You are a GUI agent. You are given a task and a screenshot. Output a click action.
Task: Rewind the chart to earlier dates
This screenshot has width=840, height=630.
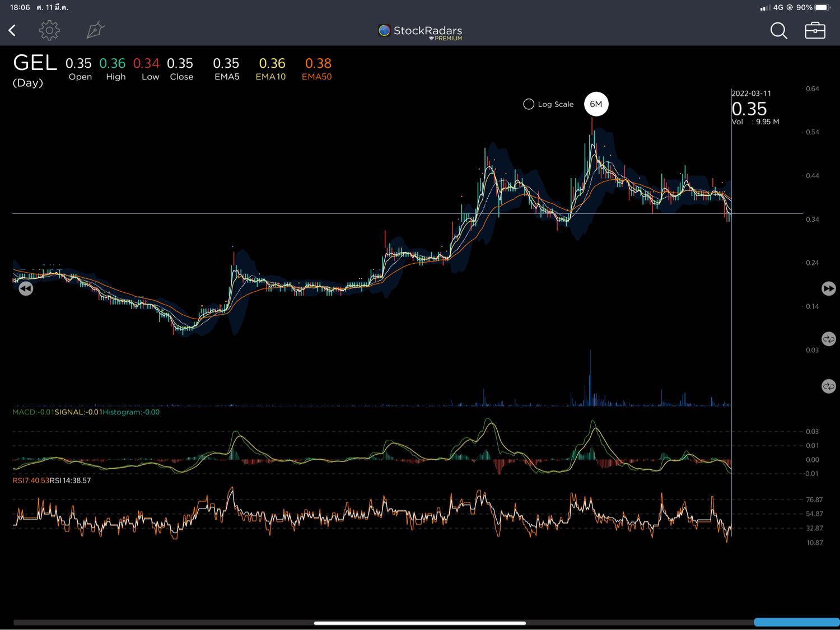(x=26, y=288)
